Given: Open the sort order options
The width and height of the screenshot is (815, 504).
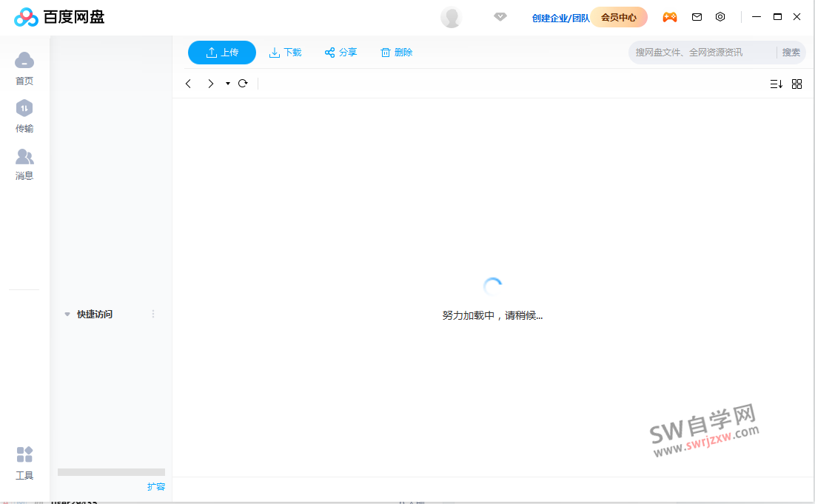Looking at the screenshot, I should tap(776, 84).
